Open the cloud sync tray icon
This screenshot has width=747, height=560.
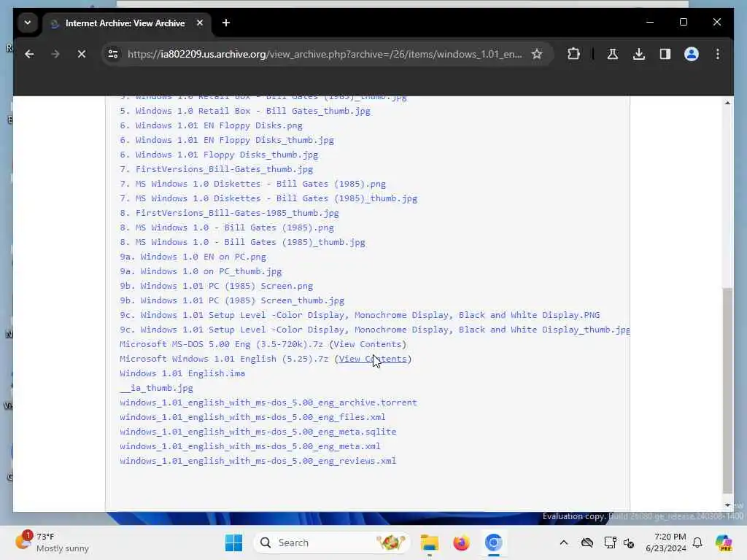(x=587, y=542)
